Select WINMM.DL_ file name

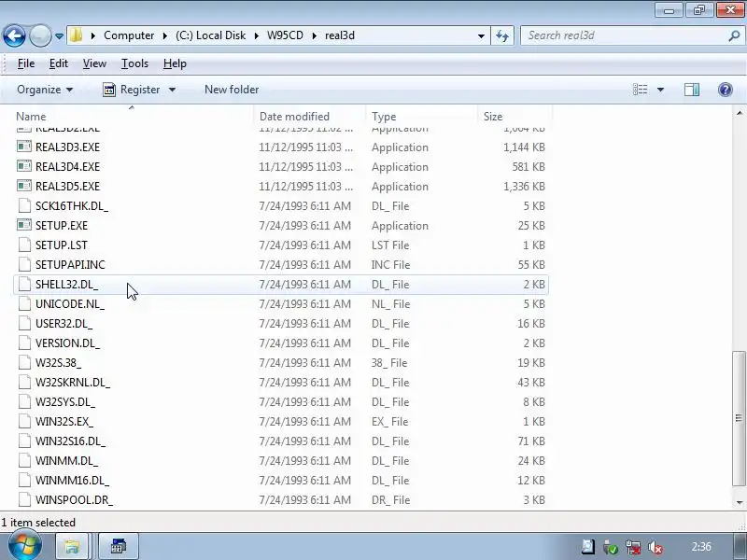tap(66, 460)
